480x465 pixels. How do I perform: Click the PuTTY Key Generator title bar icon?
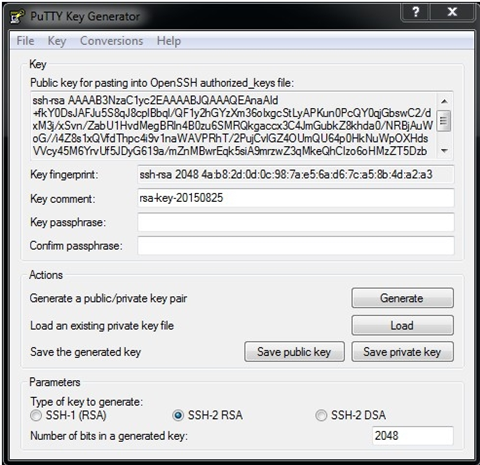coord(17,17)
